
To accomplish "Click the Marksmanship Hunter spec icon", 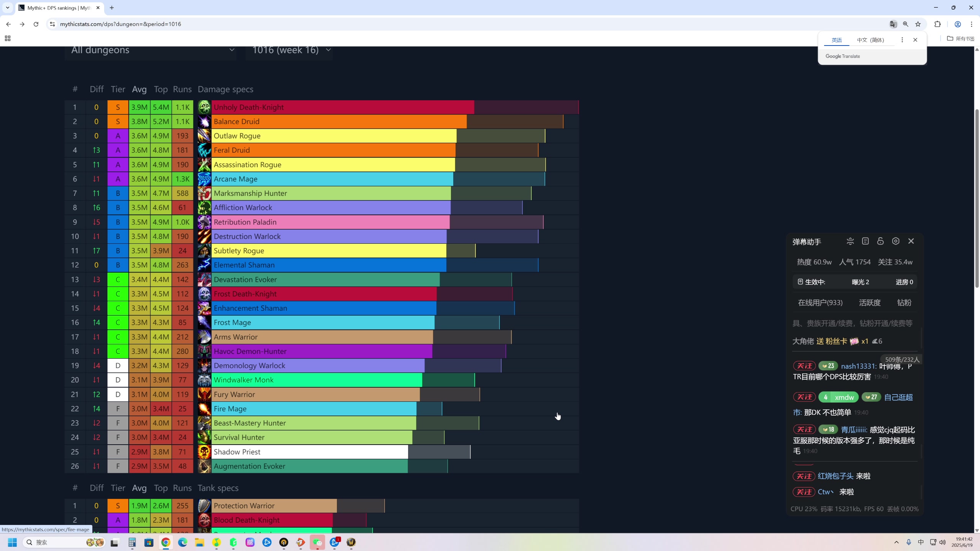I will pos(204,193).
